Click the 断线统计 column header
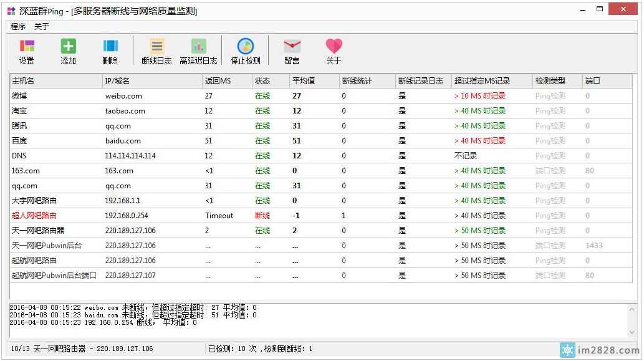The image size is (644, 361). point(367,81)
